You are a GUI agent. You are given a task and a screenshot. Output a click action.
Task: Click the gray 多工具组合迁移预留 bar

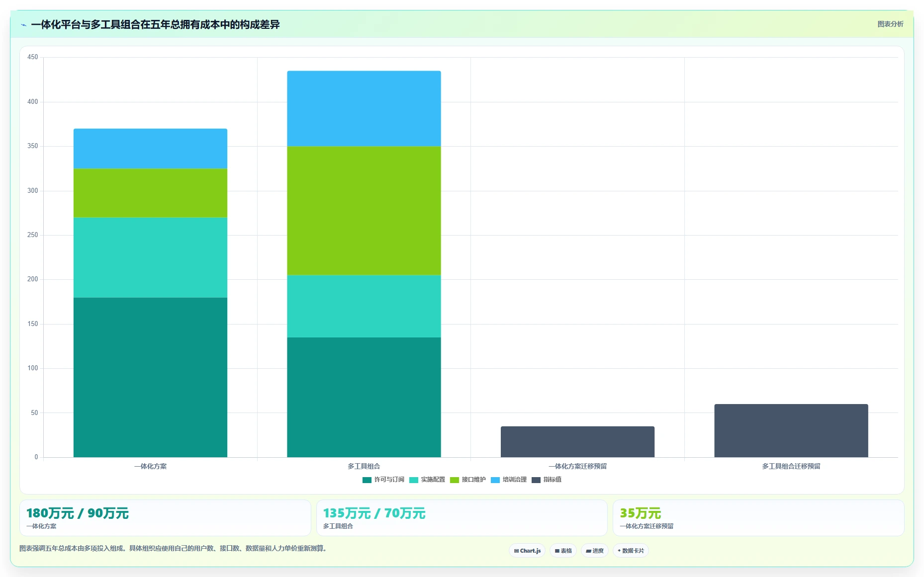coord(791,430)
